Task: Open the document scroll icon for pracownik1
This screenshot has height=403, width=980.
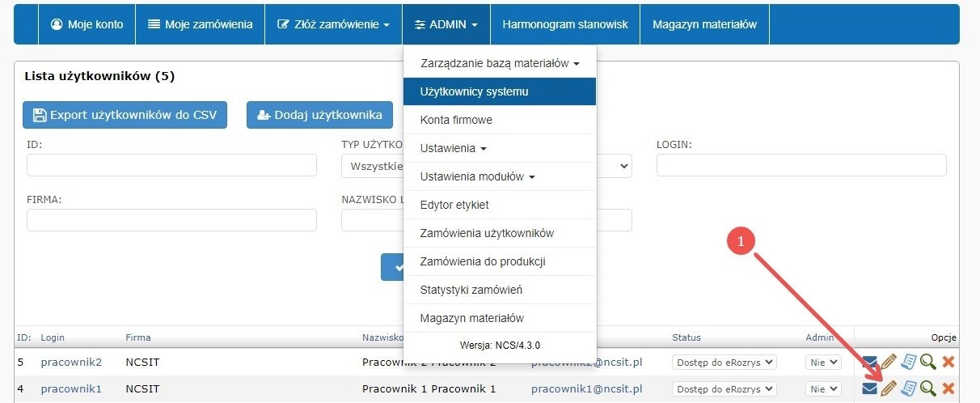Action: tap(909, 388)
